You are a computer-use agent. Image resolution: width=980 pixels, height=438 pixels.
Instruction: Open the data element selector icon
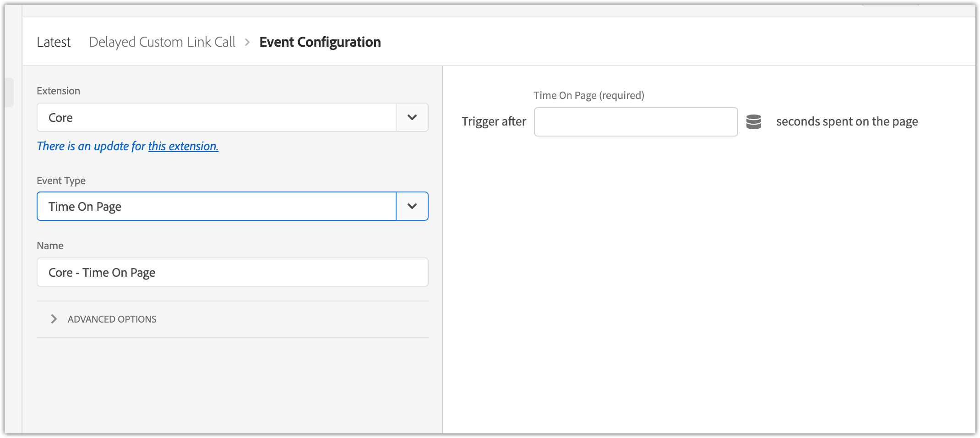(x=753, y=122)
